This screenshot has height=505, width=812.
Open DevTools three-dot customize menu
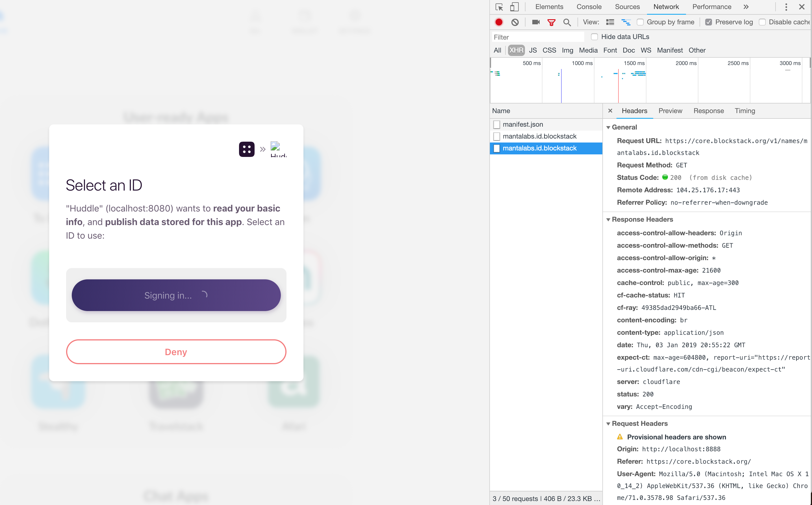786,7
